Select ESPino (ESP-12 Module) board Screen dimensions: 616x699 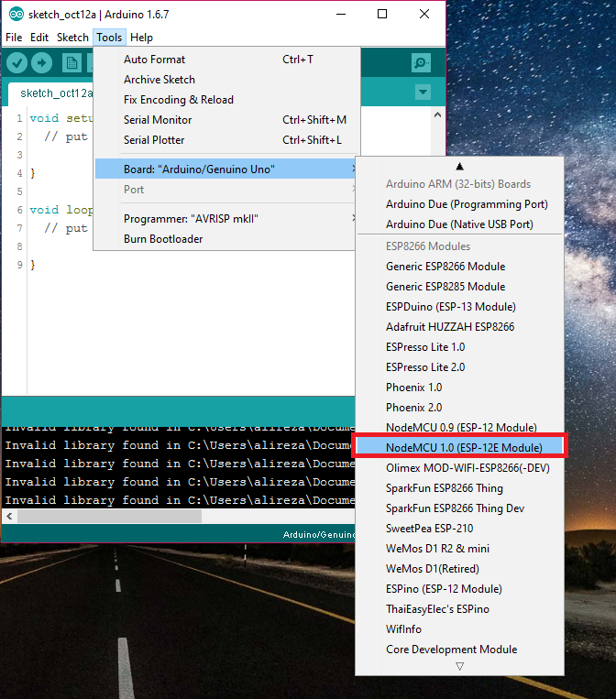click(459, 588)
